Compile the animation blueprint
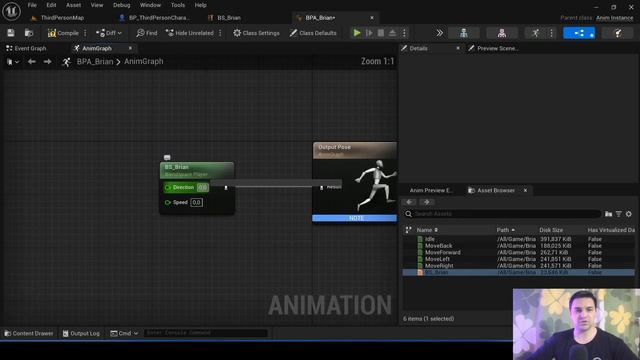The width and height of the screenshot is (640, 360). click(x=63, y=33)
